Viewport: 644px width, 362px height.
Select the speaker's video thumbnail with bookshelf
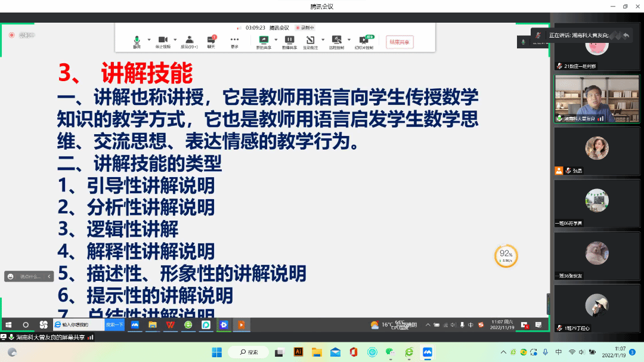[x=596, y=98]
